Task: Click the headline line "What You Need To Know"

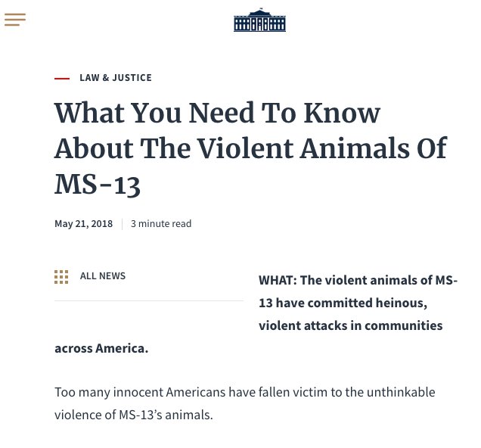Action: 218,113
